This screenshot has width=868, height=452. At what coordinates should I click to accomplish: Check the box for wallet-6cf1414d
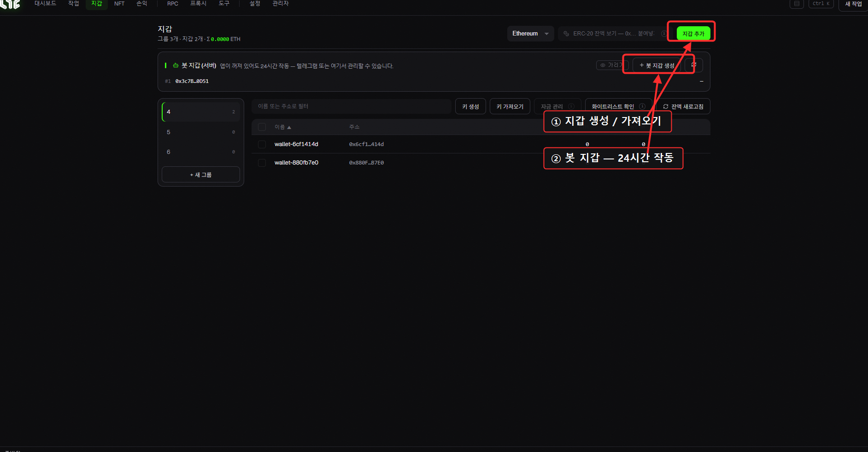[x=262, y=144]
